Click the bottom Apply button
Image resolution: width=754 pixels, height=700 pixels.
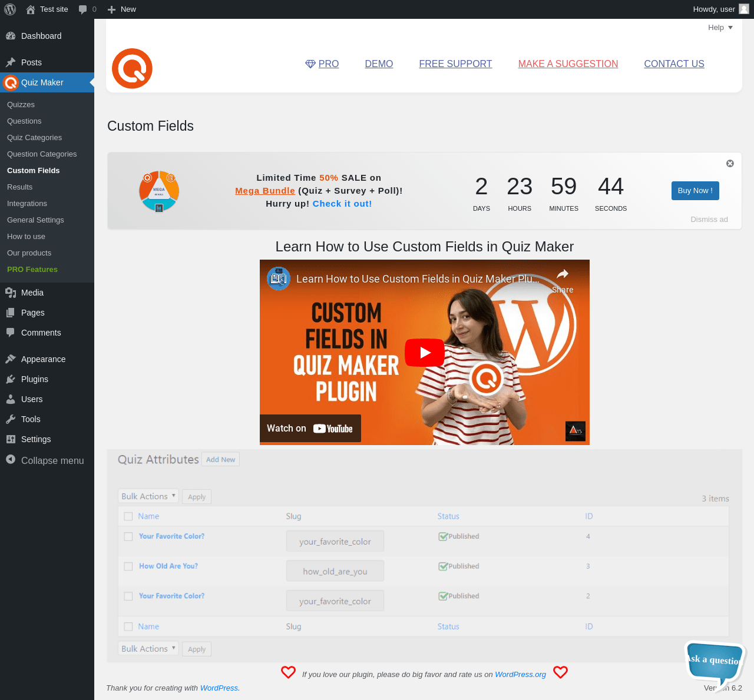pyautogui.click(x=197, y=649)
